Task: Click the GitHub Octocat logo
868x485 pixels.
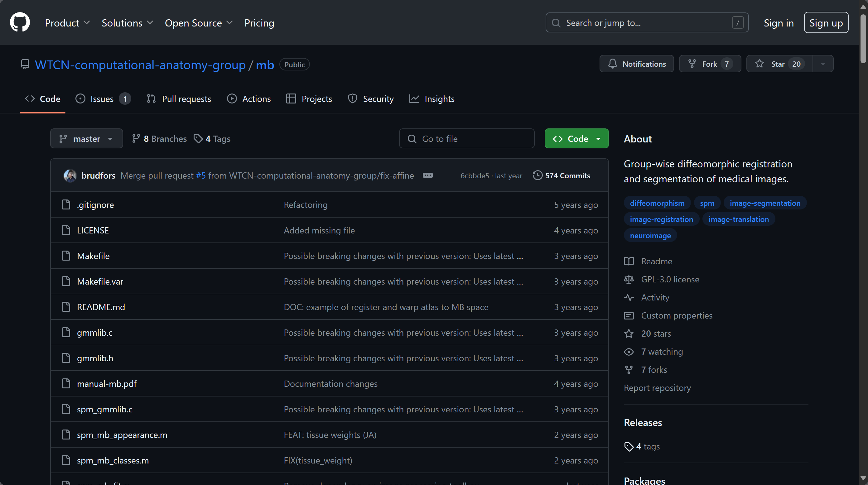Action: coord(20,22)
